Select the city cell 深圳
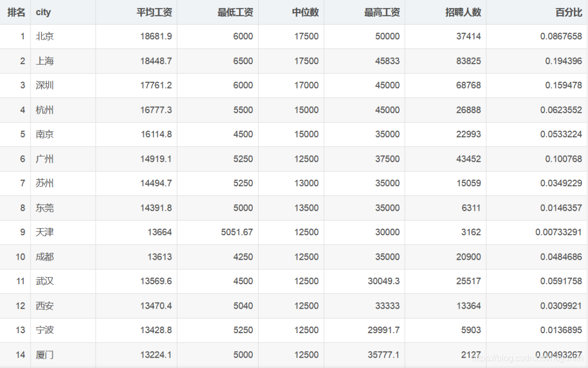This screenshot has height=368, width=588. click(45, 85)
